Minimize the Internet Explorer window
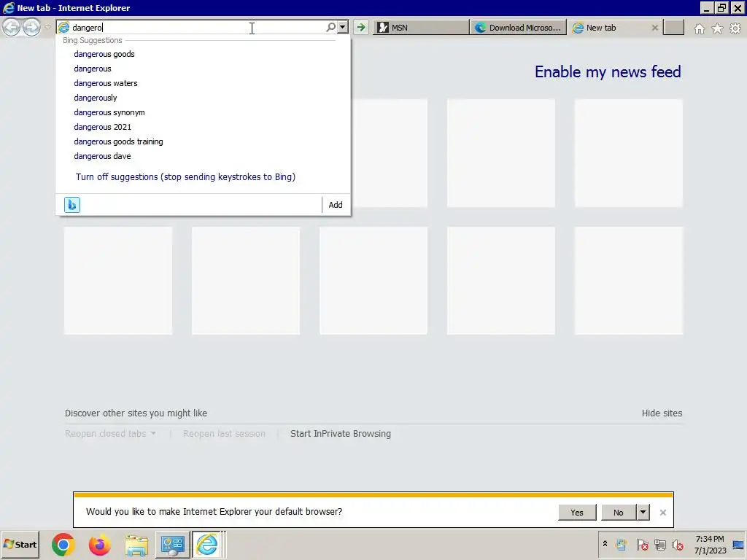The width and height of the screenshot is (747, 560). pyautogui.click(x=706, y=7)
